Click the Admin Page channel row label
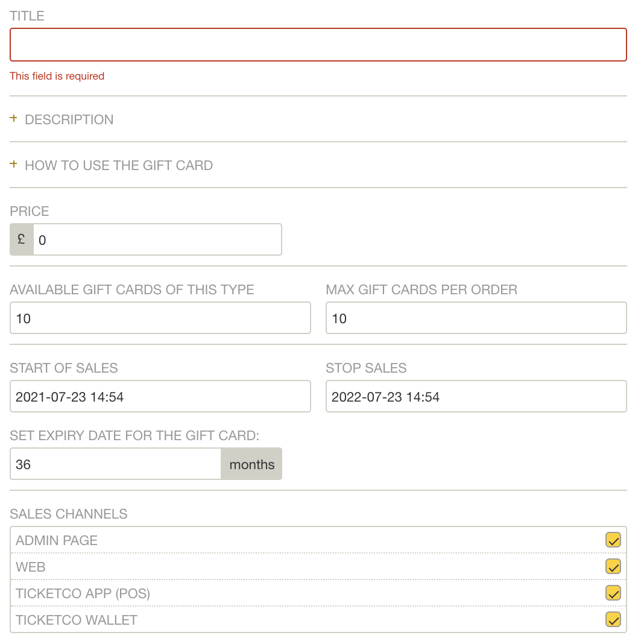The image size is (644, 644). [57, 540]
